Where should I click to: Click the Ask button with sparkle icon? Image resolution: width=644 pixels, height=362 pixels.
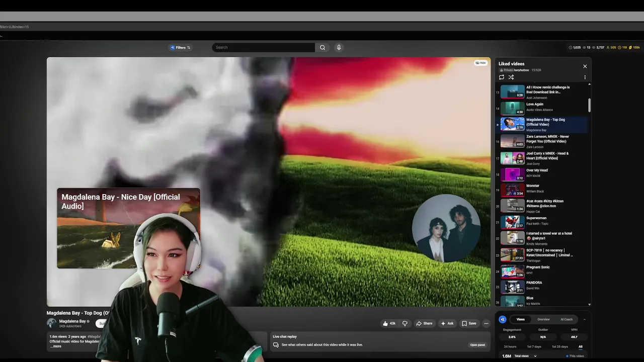click(x=447, y=323)
